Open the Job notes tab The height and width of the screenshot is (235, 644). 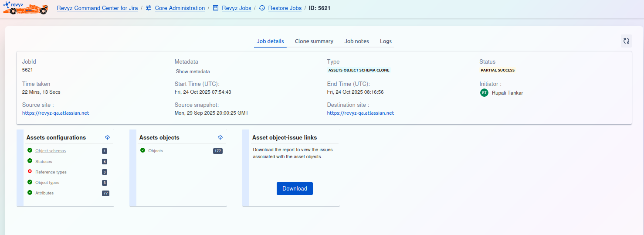click(356, 41)
